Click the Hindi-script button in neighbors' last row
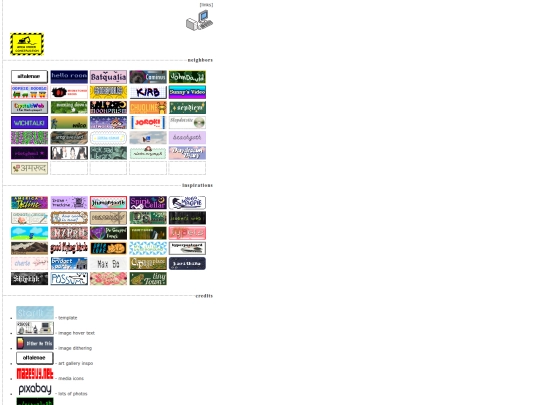 click(x=30, y=168)
